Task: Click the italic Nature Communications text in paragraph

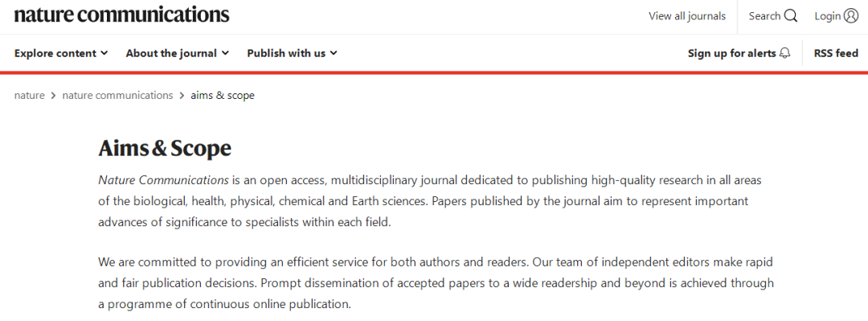Action: click(163, 180)
